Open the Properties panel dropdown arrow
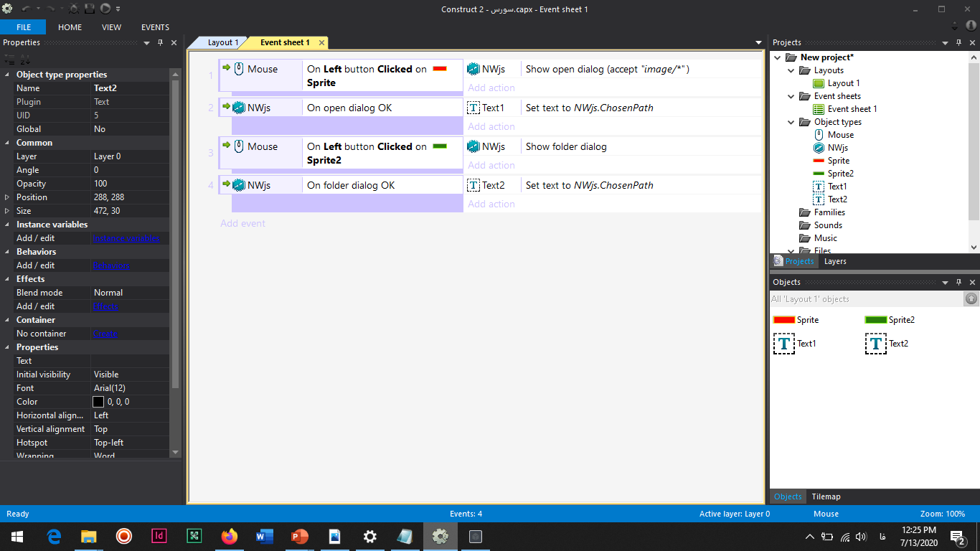Viewport: 980px width, 551px height. pyautogui.click(x=146, y=42)
